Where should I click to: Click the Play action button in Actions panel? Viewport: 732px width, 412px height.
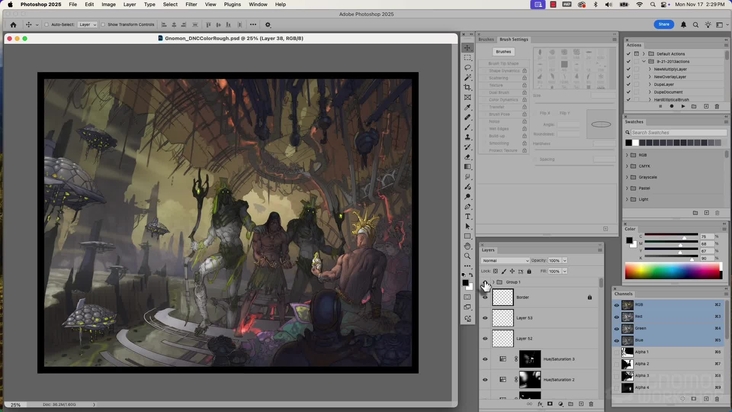click(x=683, y=106)
